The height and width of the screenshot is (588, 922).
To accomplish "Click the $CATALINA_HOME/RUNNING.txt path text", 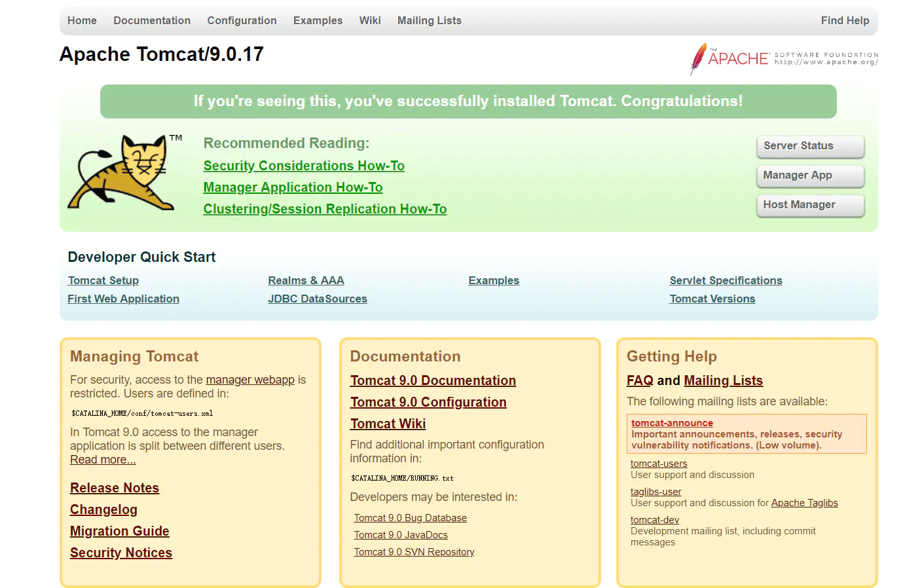I will [402, 478].
